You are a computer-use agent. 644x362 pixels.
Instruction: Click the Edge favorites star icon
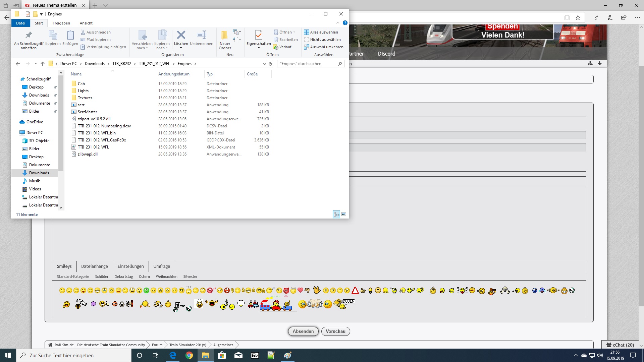(x=578, y=18)
